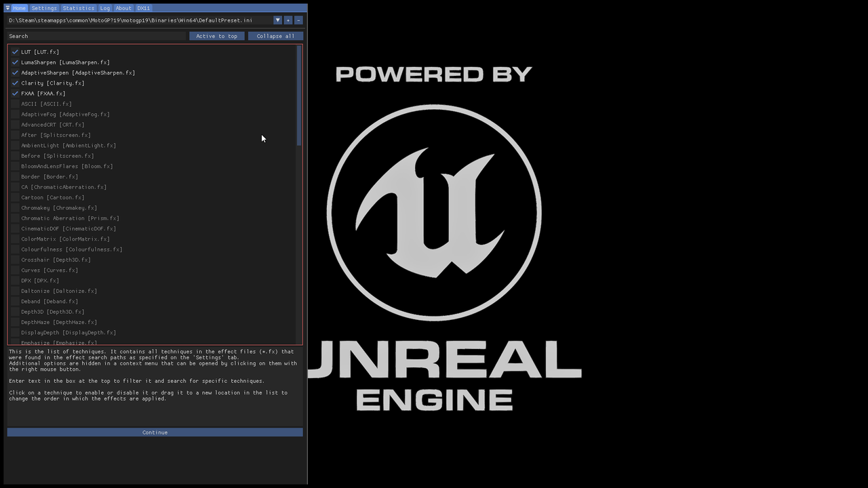Select CA [ChromaticAberration.fx] row text
This screenshot has width=868, height=488.
[64, 187]
